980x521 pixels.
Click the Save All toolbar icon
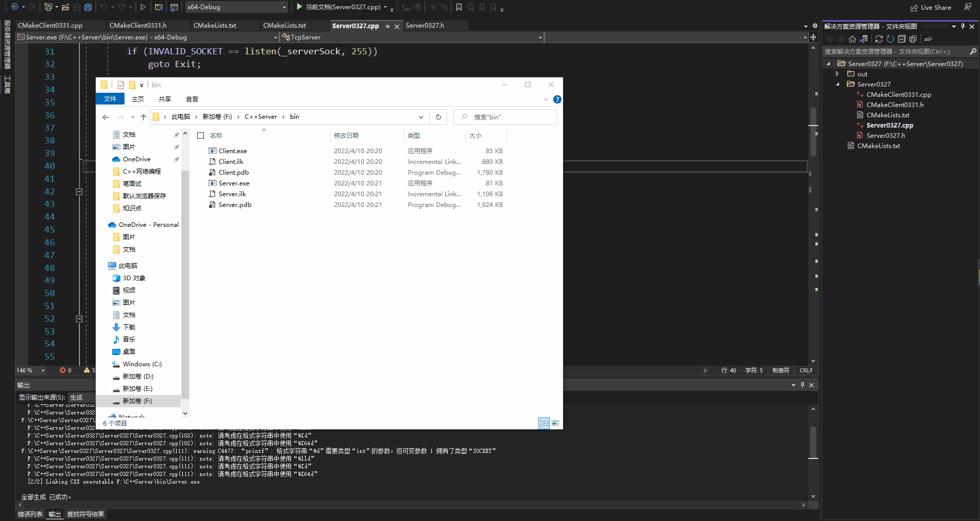click(x=88, y=7)
